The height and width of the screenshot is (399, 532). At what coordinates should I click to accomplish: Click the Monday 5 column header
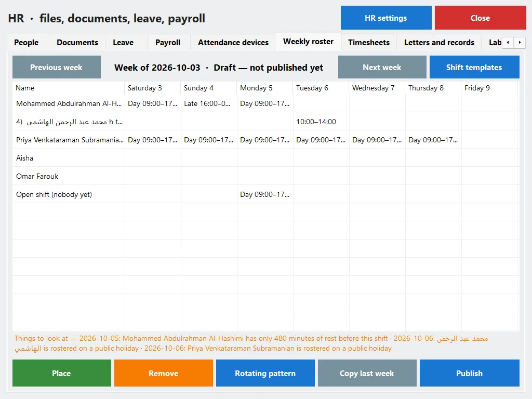(265, 88)
